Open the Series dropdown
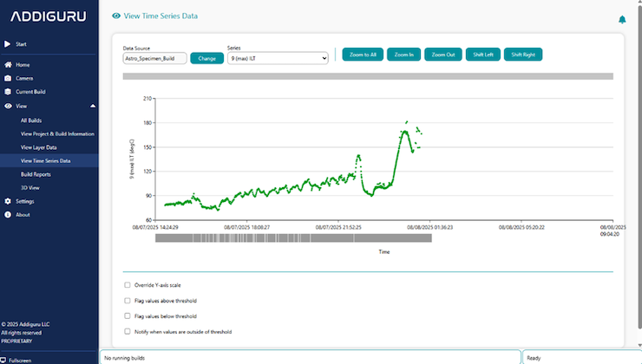The image size is (642, 364). pos(277,58)
